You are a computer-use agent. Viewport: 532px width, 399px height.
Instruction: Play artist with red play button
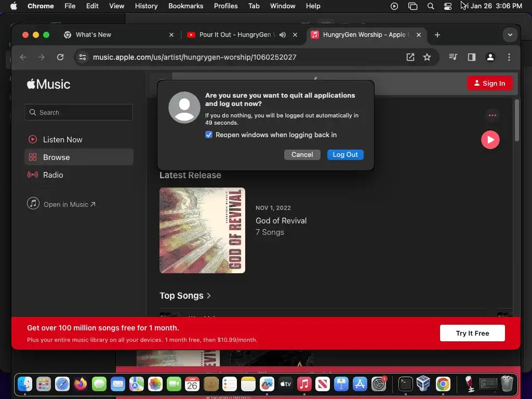490,140
